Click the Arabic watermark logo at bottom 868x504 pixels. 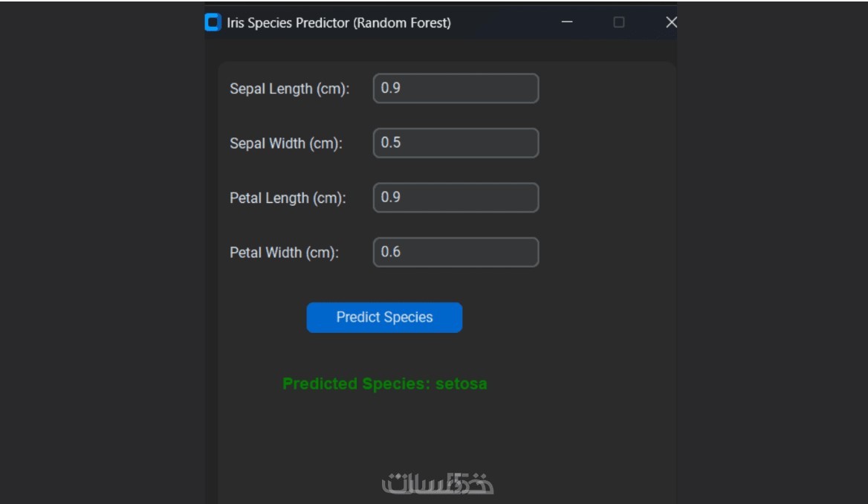[x=438, y=484]
